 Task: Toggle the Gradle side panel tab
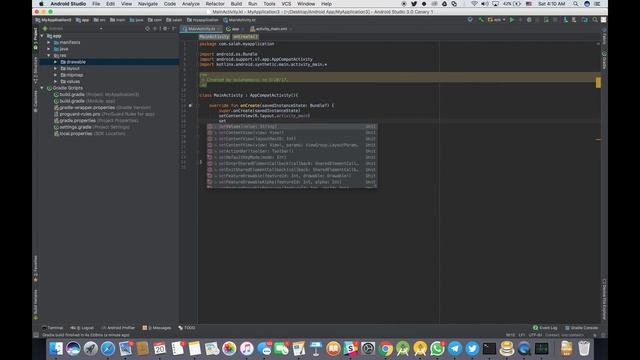tap(604, 60)
